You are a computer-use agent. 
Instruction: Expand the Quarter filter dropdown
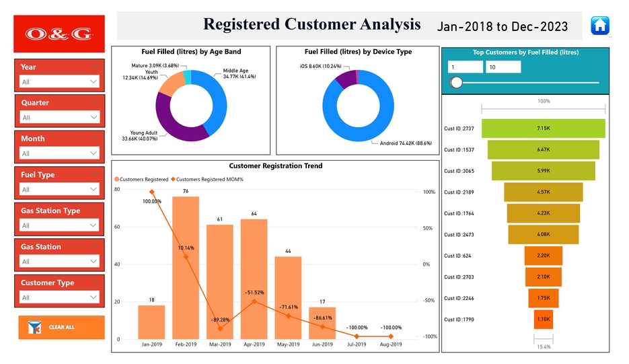[x=60, y=117]
